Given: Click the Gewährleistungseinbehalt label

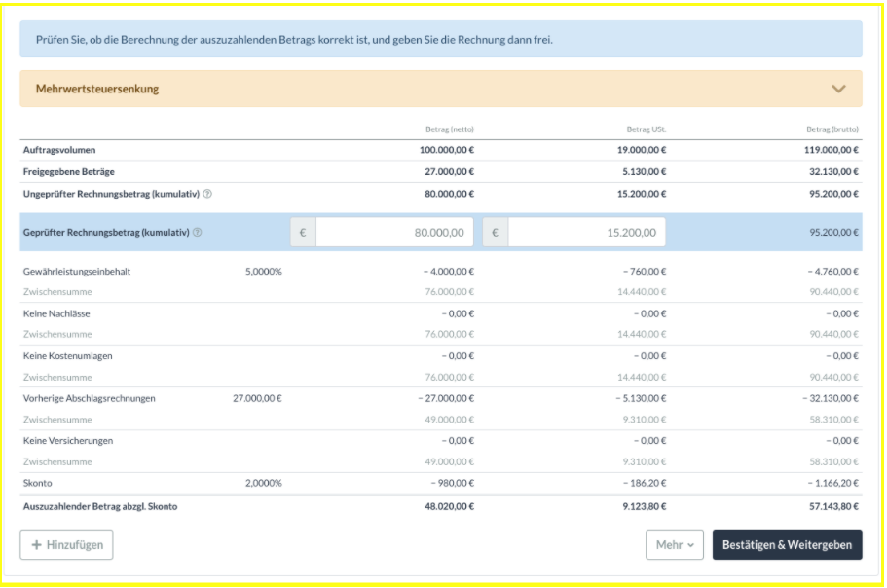Looking at the screenshot, I should pos(77,272).
